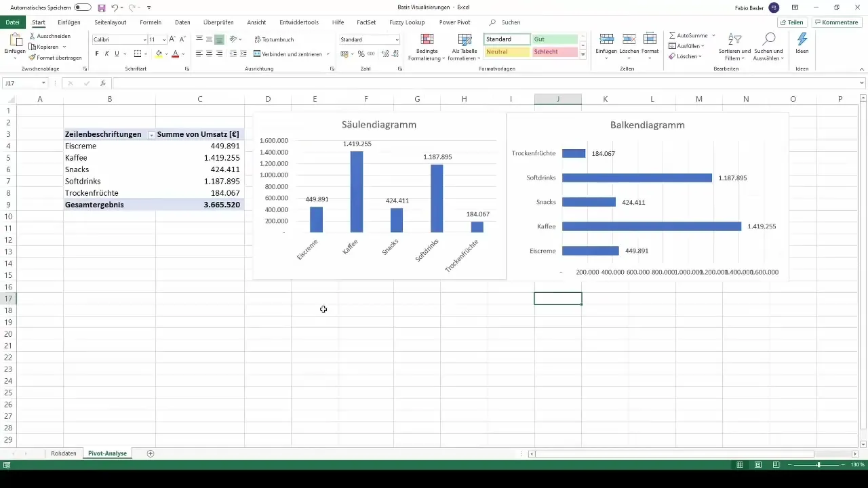
Task: Apply Neutral cell style
Action: tap(507, 52)
